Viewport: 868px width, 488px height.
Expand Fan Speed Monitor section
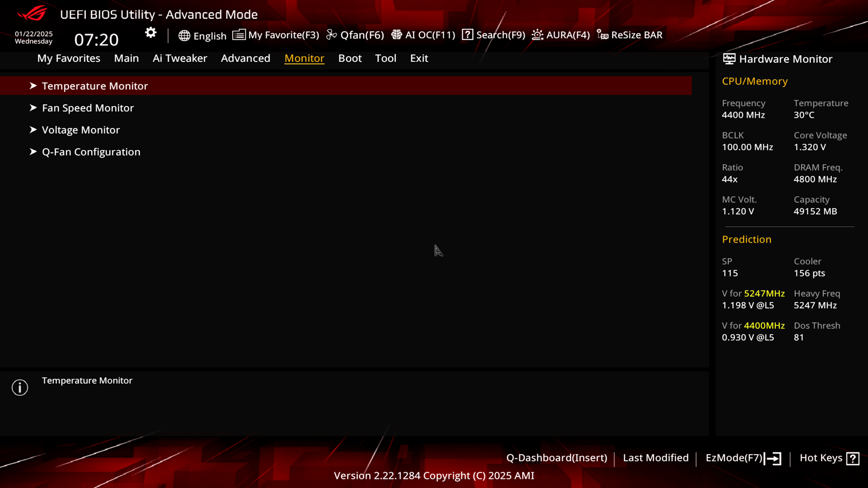[x=88, y=108]
